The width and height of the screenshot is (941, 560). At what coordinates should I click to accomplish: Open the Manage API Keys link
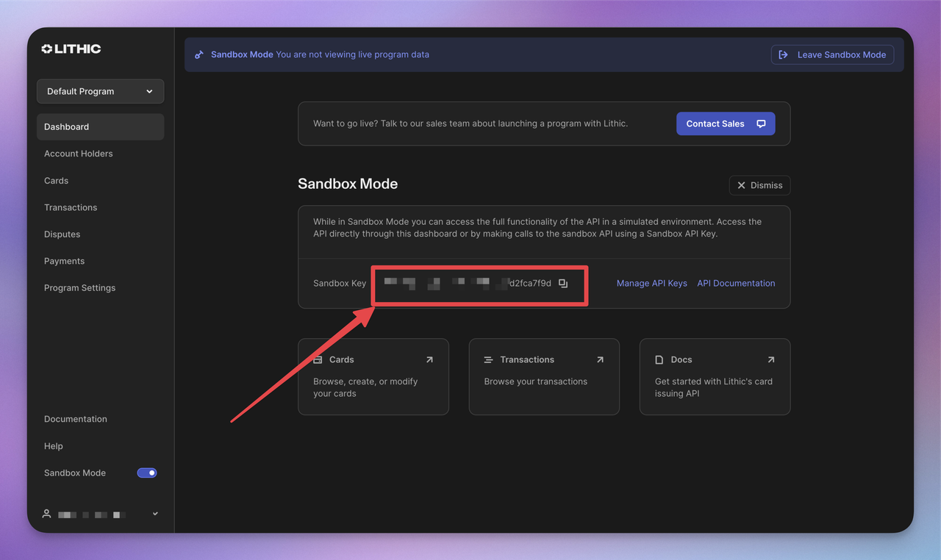(651, 283)
